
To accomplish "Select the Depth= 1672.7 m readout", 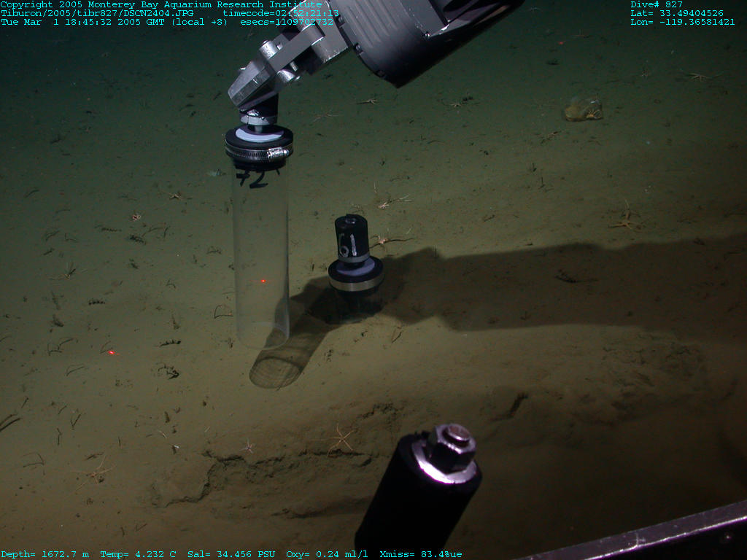I will pos(44,554).
